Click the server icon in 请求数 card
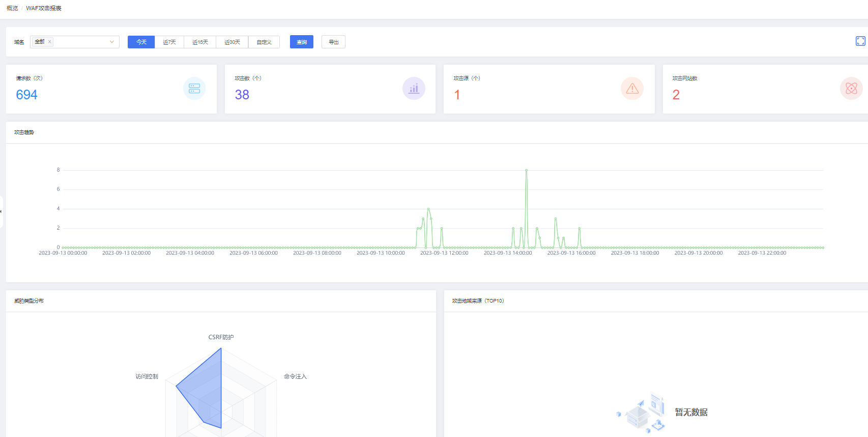Viewport: 868px width, 437px height. (194, 89)
